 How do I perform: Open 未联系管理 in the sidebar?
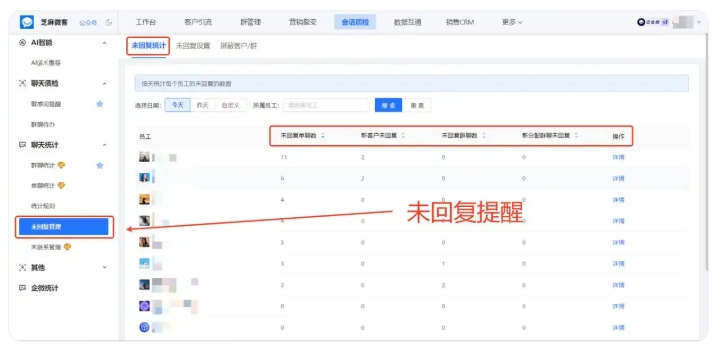click(46, 247)
